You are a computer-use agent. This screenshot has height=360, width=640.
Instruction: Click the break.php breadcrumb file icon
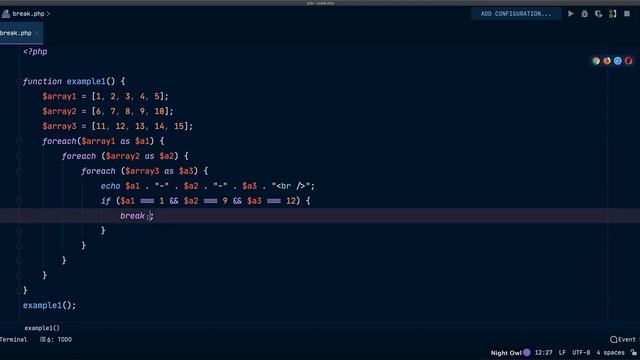[x=6, y=14]
